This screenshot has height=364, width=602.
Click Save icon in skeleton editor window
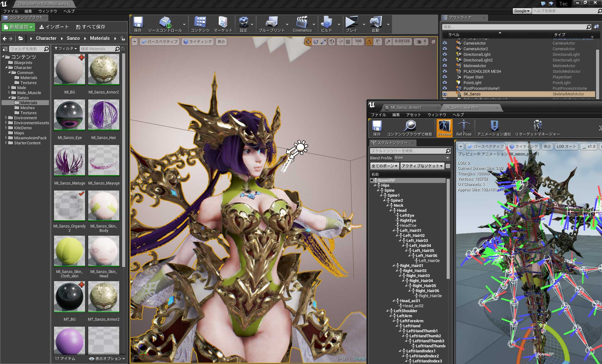pos(377,126)
